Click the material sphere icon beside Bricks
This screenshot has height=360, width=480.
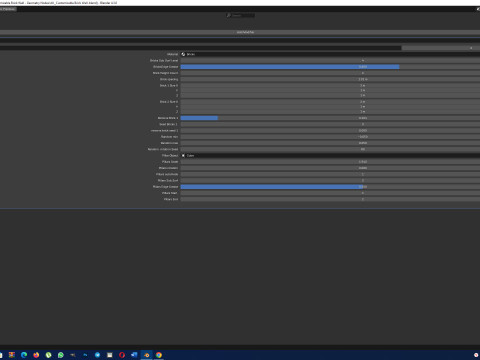[183, 54]
